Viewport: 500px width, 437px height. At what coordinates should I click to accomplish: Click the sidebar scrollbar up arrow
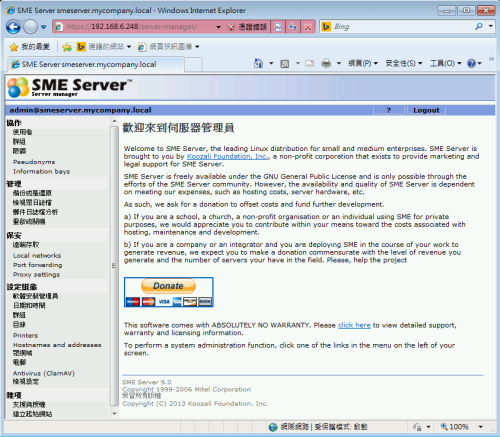[114, 121]
